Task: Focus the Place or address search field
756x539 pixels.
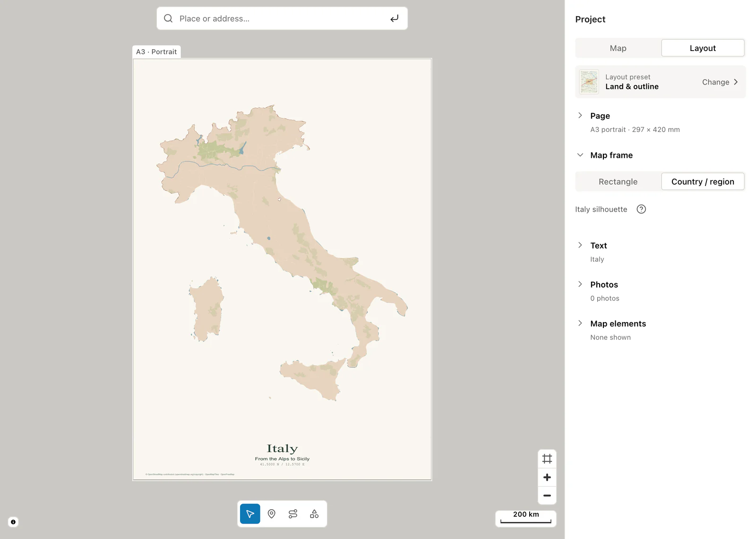Action: pyautogui.click(x=282, y=18)
